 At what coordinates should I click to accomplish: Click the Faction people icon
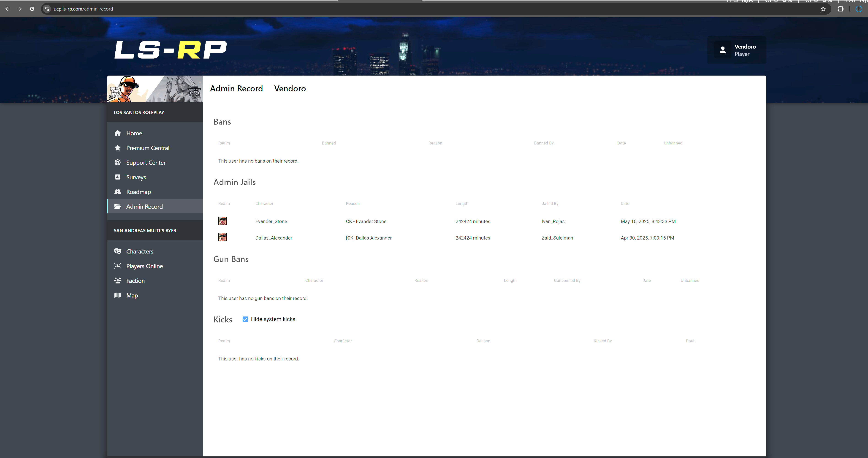(118, 280)
